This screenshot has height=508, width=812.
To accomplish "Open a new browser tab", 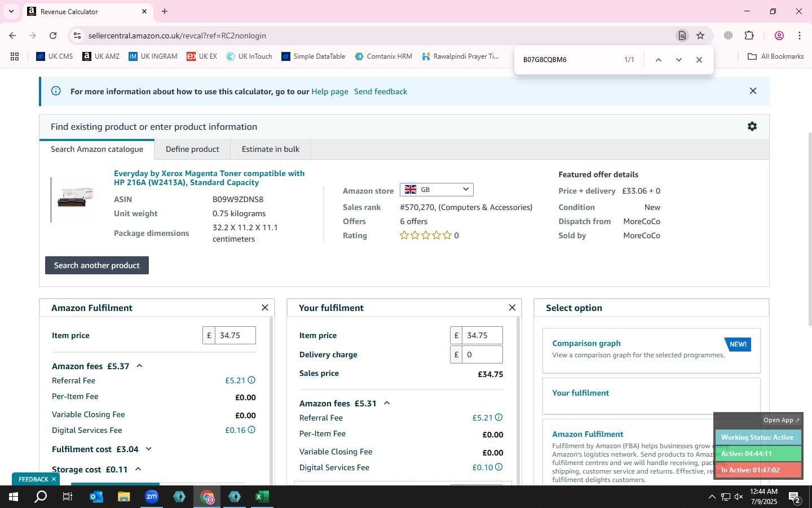I will click(x=165, y=11).
